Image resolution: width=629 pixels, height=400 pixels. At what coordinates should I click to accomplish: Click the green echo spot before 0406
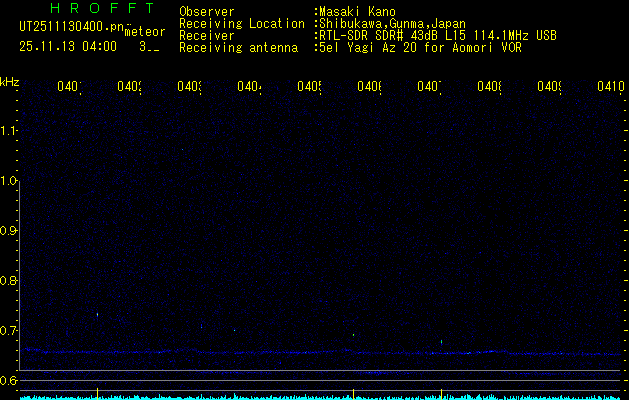click(353, 335)
